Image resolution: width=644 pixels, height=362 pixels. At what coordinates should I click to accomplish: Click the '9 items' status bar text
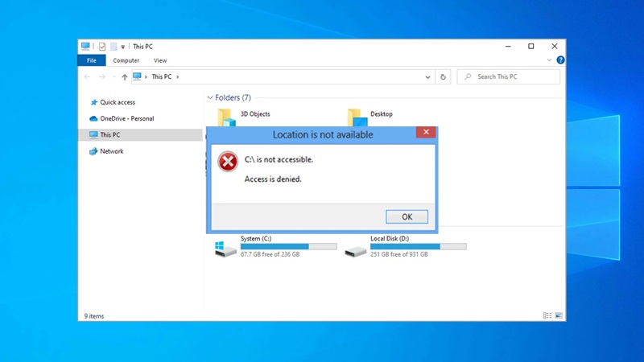(x=94, y=316)
